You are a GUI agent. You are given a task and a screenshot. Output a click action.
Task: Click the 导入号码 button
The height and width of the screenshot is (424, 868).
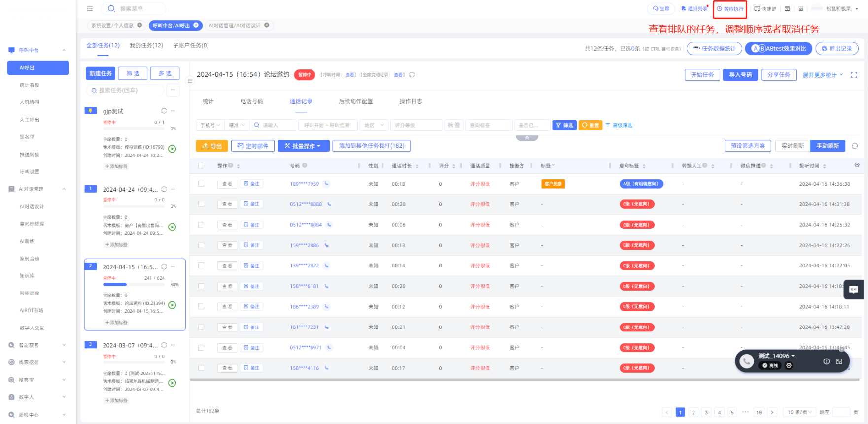(x=740, y=75)
